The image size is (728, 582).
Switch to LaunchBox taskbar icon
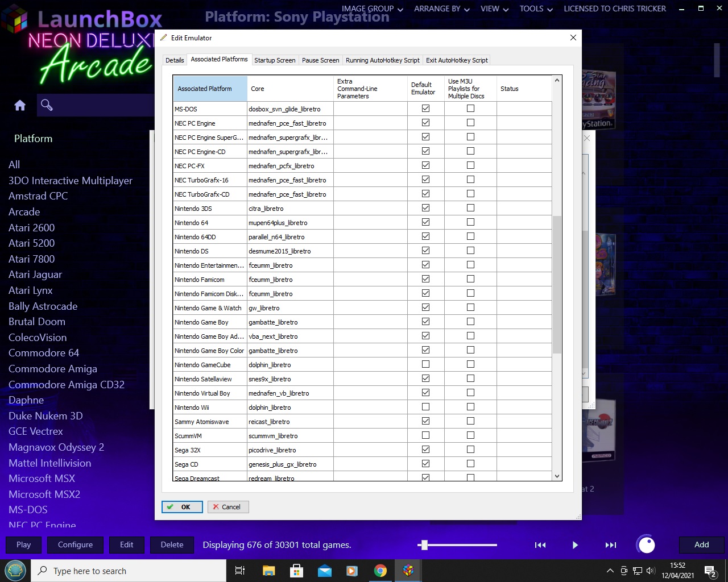pyautogui.click(x=408, y=571)
